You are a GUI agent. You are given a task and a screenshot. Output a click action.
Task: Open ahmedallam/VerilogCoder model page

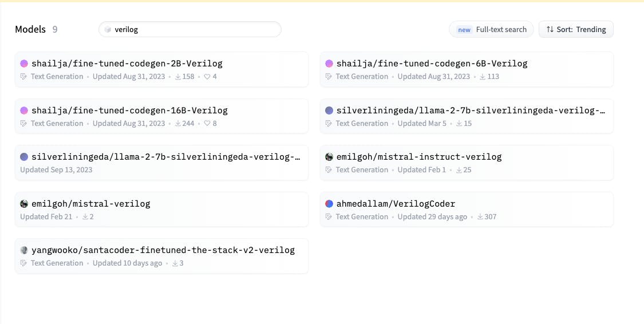point(396,204)
